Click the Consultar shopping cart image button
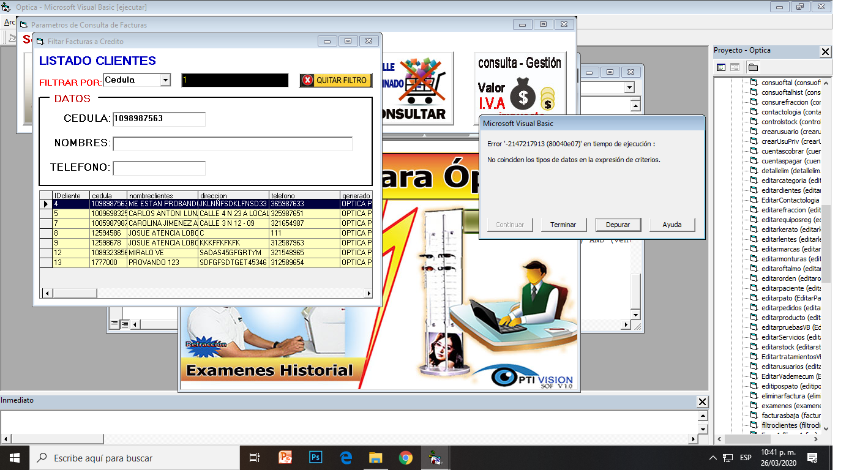868x470 pixels. (417, 89)
